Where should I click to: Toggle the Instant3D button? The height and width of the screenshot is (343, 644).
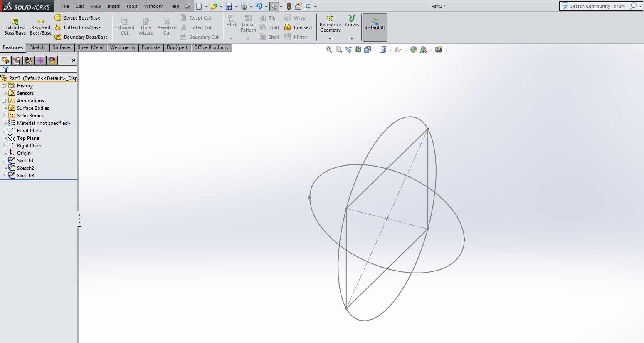pyautogui.click(x=375, y=27)
